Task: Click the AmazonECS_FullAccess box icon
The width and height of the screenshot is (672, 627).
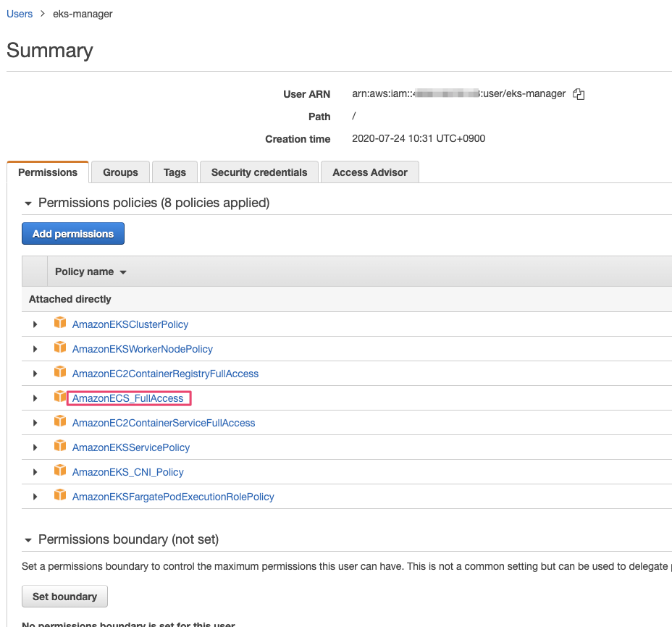Action: [60, 396]
